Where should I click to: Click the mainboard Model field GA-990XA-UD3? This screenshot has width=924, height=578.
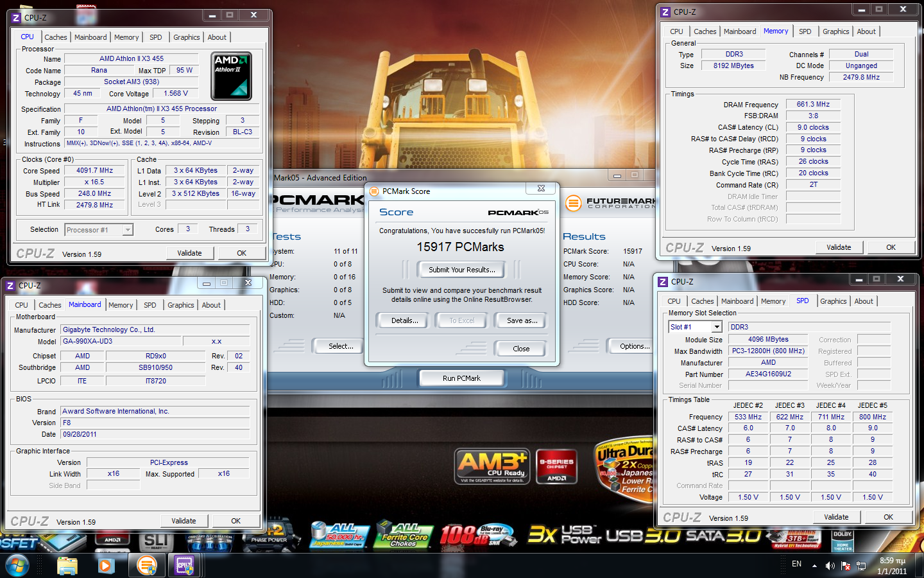[x=122, y=341]
